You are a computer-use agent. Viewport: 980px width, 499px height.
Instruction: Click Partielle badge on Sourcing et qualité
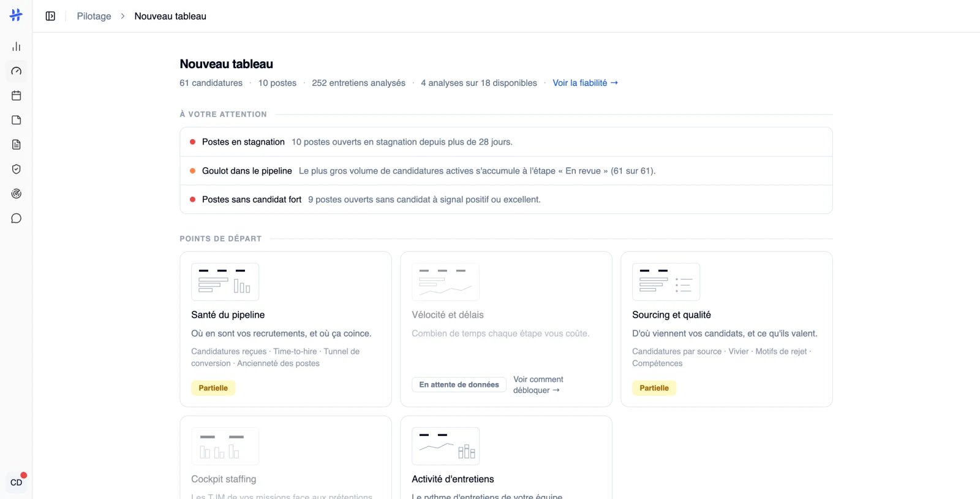[x=654, y=388]
